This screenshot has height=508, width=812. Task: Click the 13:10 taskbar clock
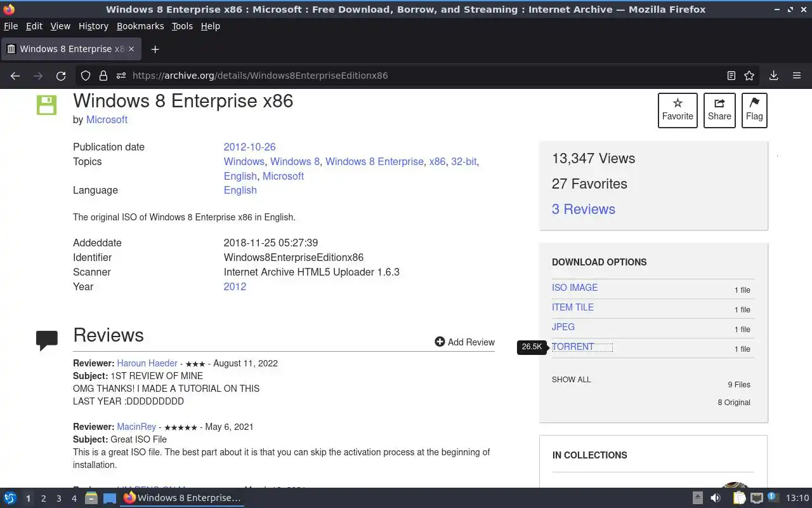[797, 498]
